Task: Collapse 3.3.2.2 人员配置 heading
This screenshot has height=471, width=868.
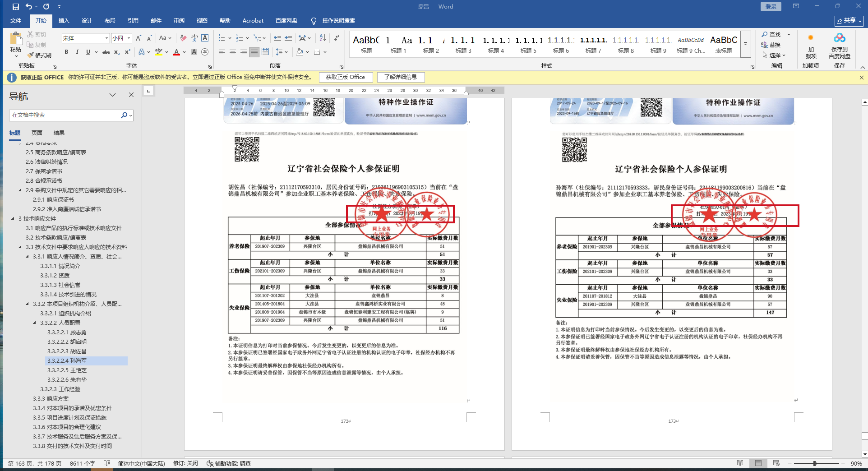Action: (35, 323)
